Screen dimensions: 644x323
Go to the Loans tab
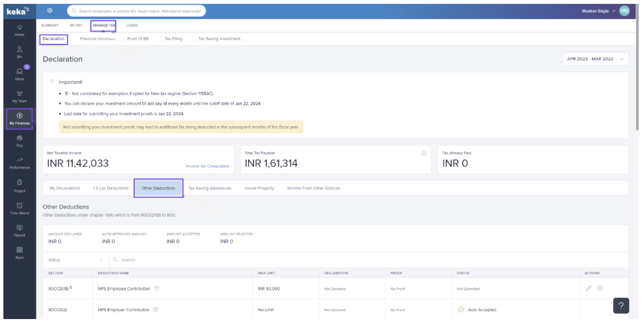[x=132, y=25]
